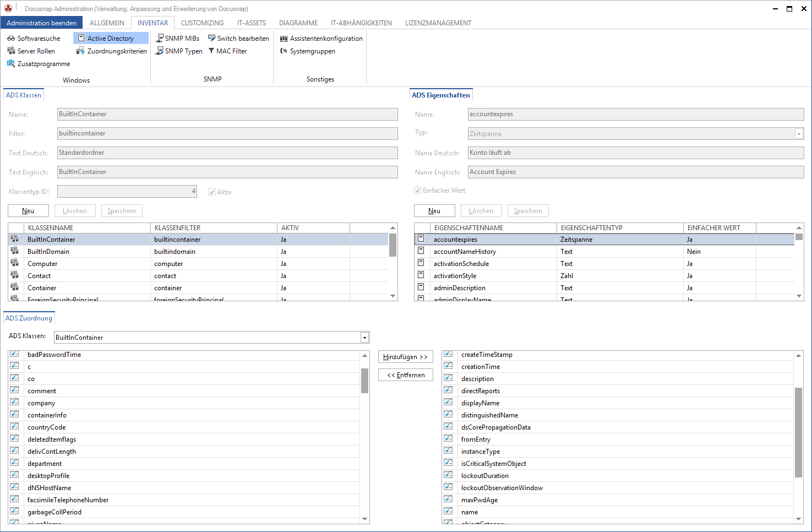Click class icon of BuiltInContainer row
The width and height of the screenshot is (812, 532).
[15, 239]
